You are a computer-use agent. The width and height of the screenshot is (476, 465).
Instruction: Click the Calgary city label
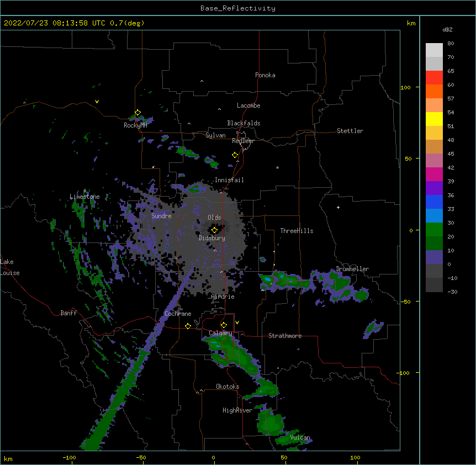click(x=220, y=333)
